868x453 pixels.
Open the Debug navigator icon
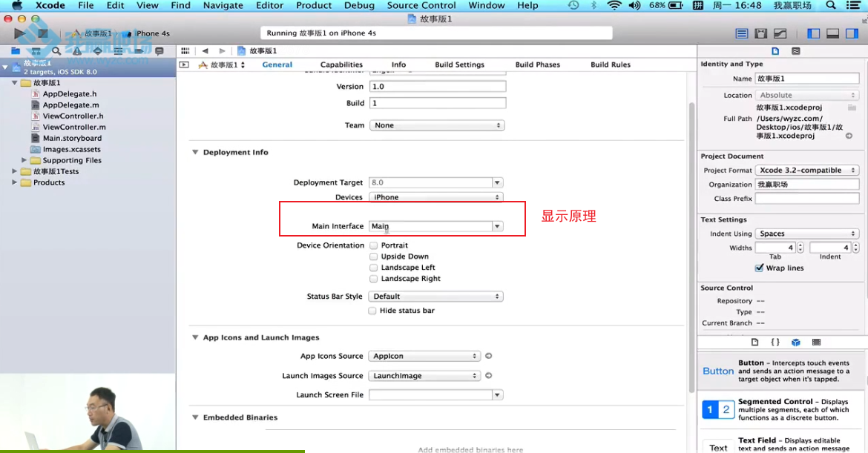click(118, 51)
